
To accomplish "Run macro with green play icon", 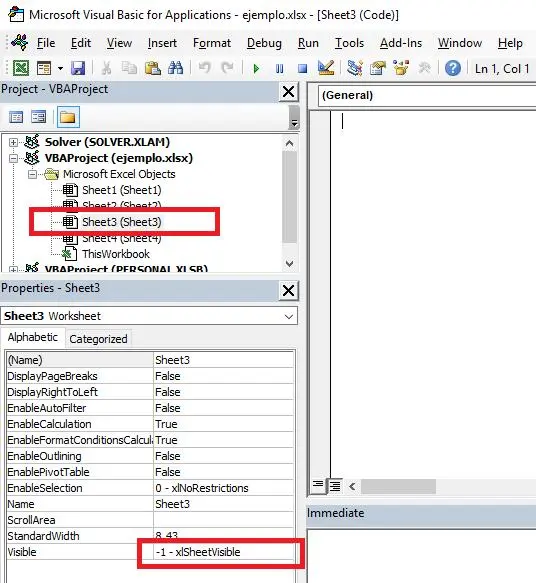I will pyautogui.click(x=256, y=68).
